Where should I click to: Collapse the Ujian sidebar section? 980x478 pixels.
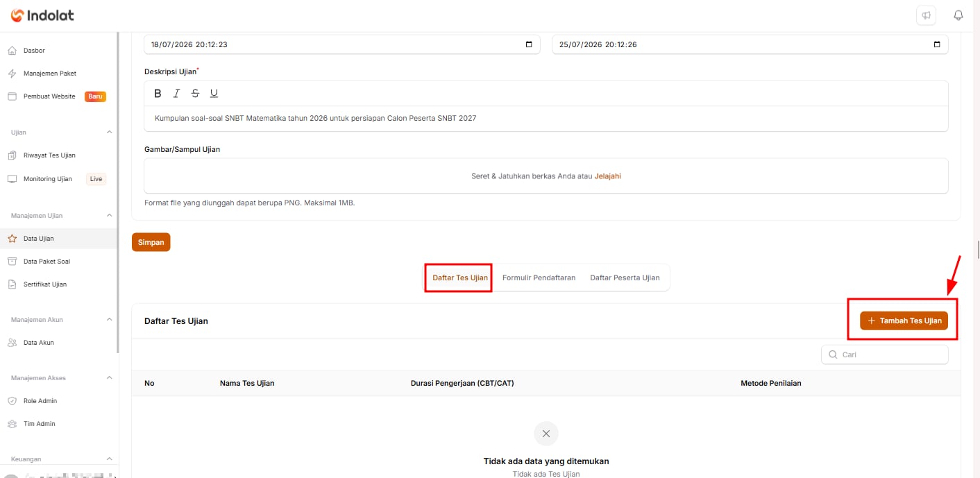click(x=109, y=133)
